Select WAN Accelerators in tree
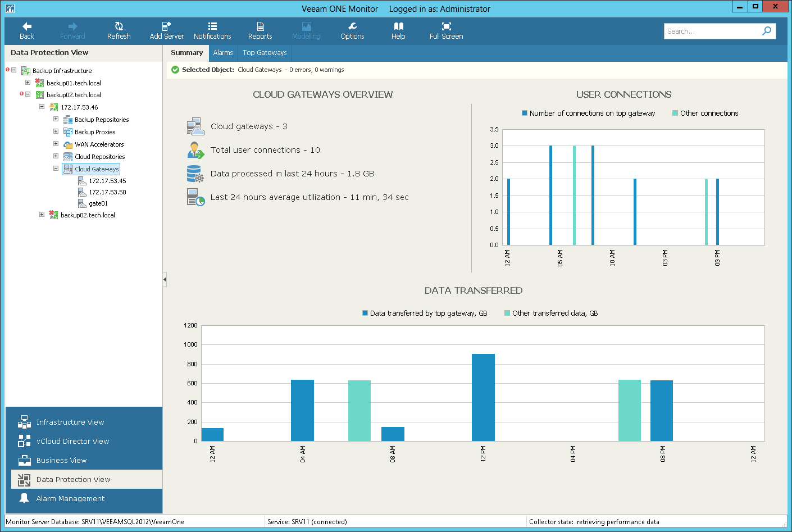Image resolution: width=792 pixels, height=532 pixels. pyautogui.click(x=99, y=144)
